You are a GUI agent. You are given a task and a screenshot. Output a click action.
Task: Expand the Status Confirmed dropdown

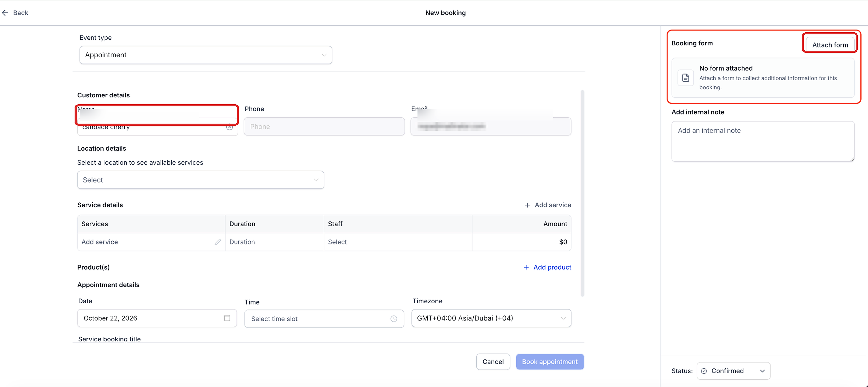(734, 371)
